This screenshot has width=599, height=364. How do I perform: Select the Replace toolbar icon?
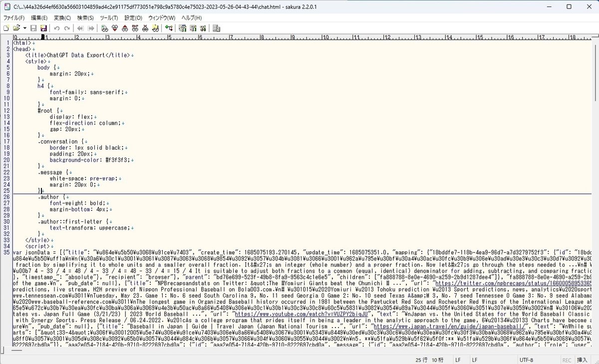coord(134,28)
